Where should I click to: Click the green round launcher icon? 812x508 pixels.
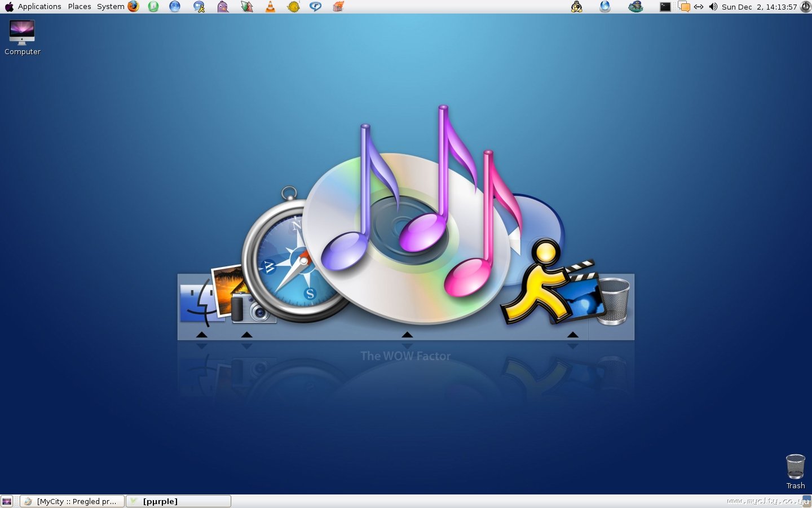(x=153, y=7)
